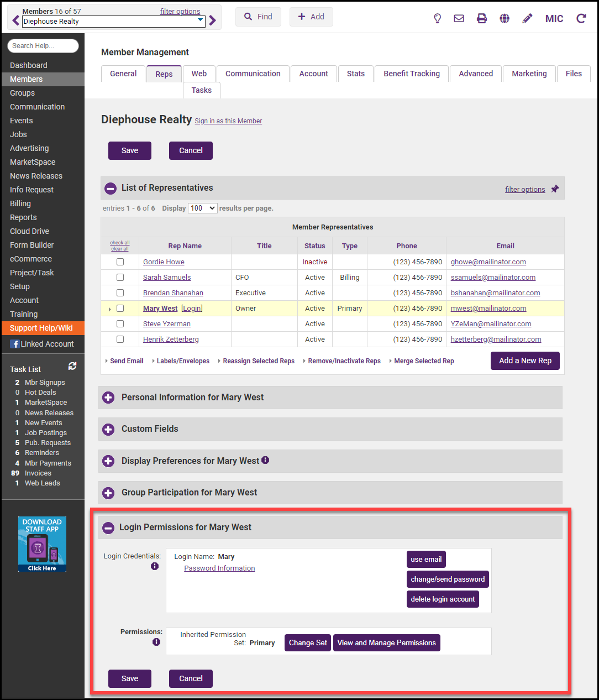Switch to the Benefit Tracking tab
This screenshot has width=599, height=700.
click(412, 74)
